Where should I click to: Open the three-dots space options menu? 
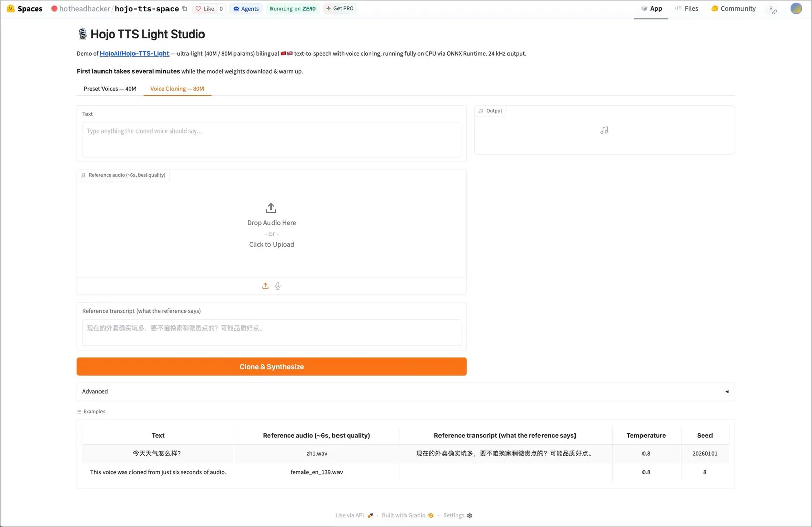pos(771,9)
